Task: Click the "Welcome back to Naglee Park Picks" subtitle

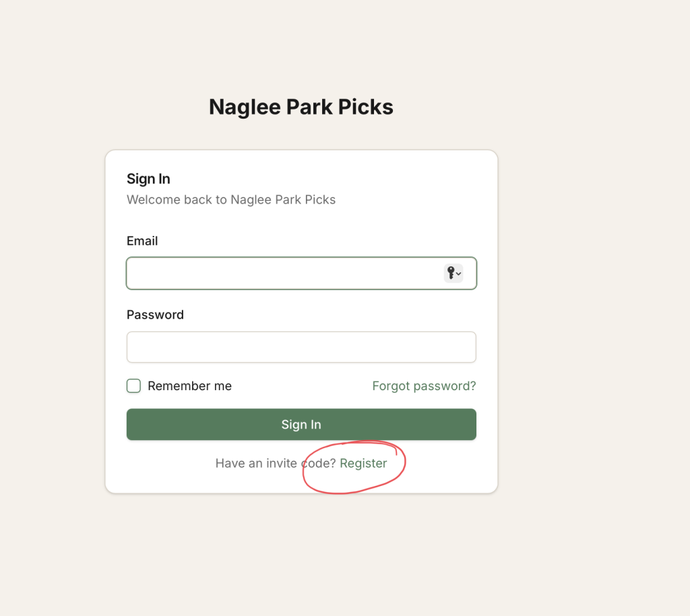Action: (x=231, y=199)
